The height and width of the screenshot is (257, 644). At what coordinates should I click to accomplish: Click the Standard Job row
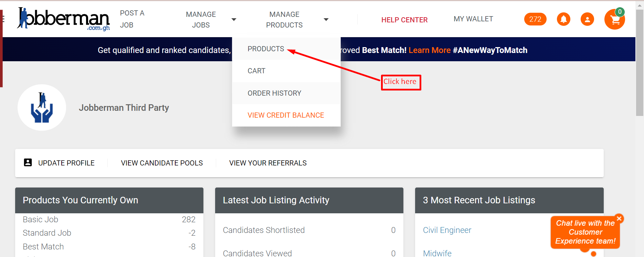tap(109, 233)
